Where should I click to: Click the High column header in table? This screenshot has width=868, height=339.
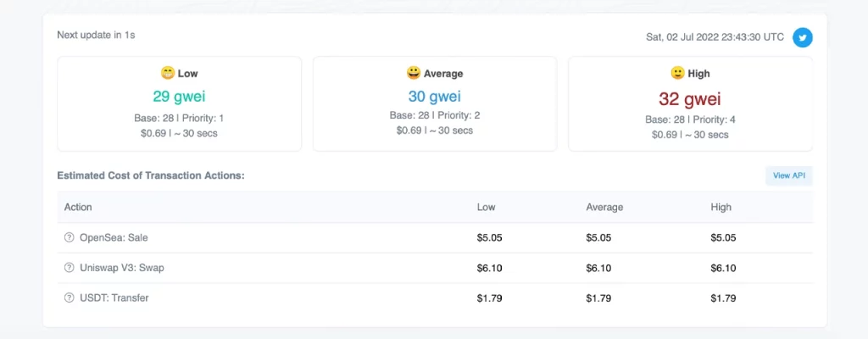pos(721,207)
